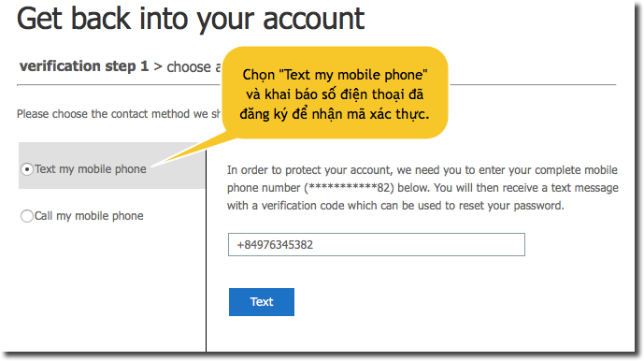Click the "choose a" breadcrumb step text
Viewport: 644px width, 361px height.
pyautogui.click(x=193, y=66)
